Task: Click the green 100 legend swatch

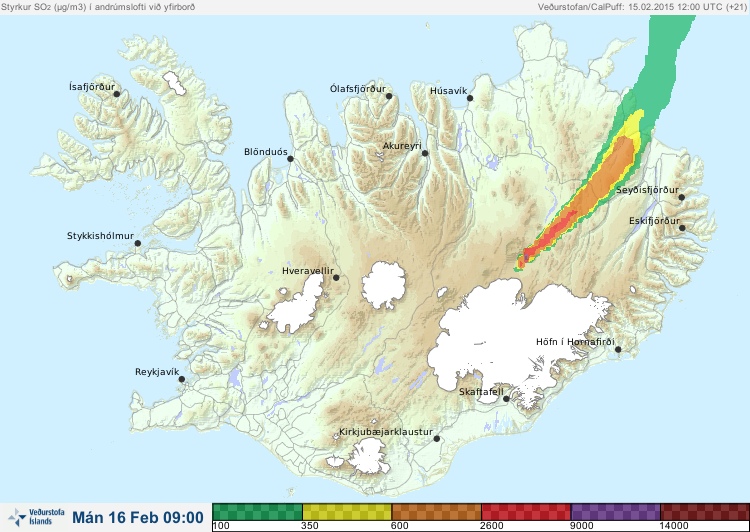Action: pyautogui.click(x=257, y=512)
